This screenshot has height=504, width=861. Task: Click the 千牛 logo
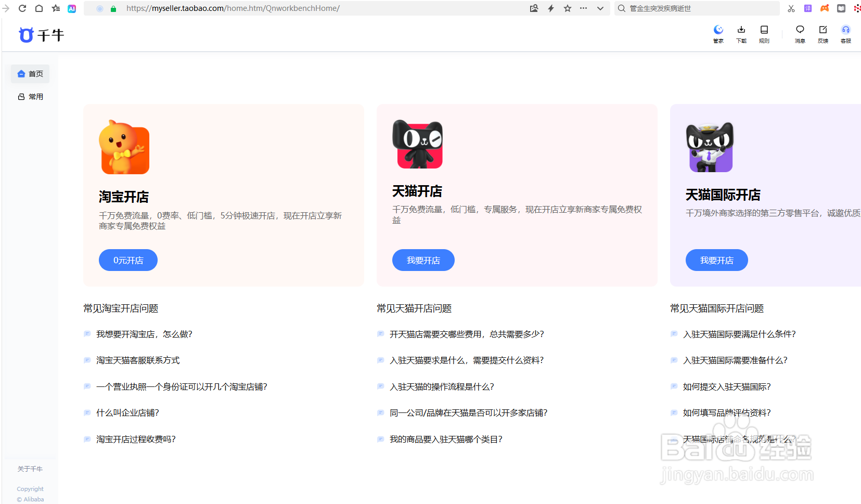(41, 34)
